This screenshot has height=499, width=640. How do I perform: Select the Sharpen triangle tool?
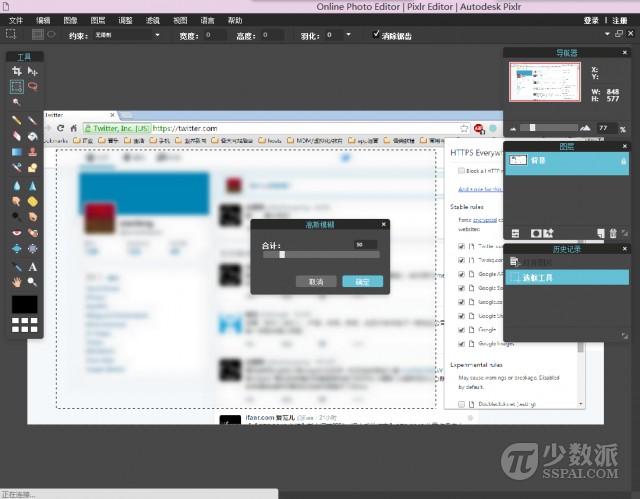point(32,186)
